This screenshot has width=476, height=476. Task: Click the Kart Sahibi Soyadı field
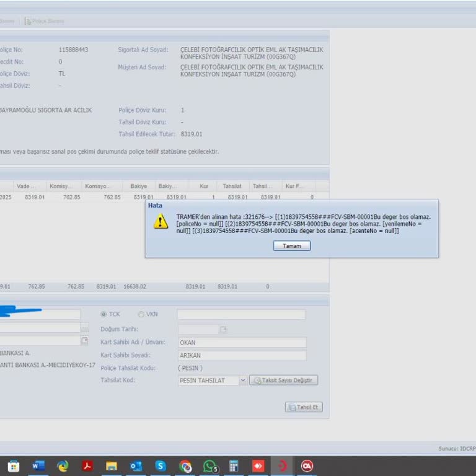(x=242, y=356)
